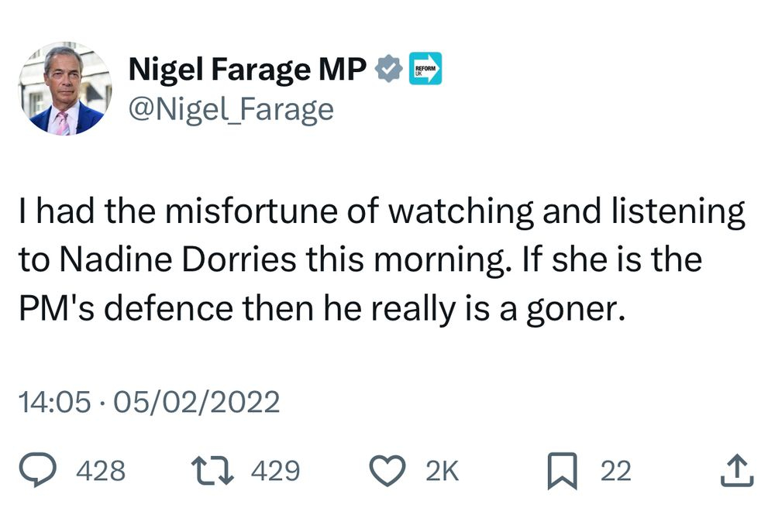Open Nigel Farage's profile picture
This screenshot has height=532, width=775.
point(66,88)
